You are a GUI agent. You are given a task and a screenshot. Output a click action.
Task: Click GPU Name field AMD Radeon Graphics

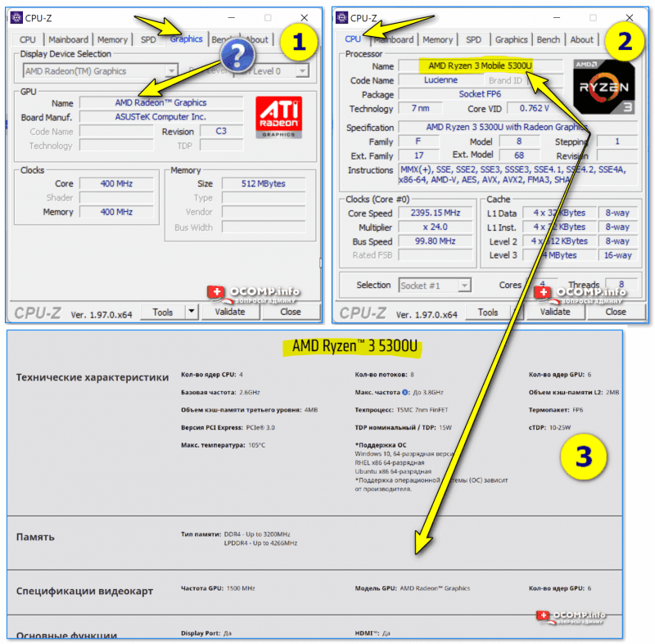(160, 102)
